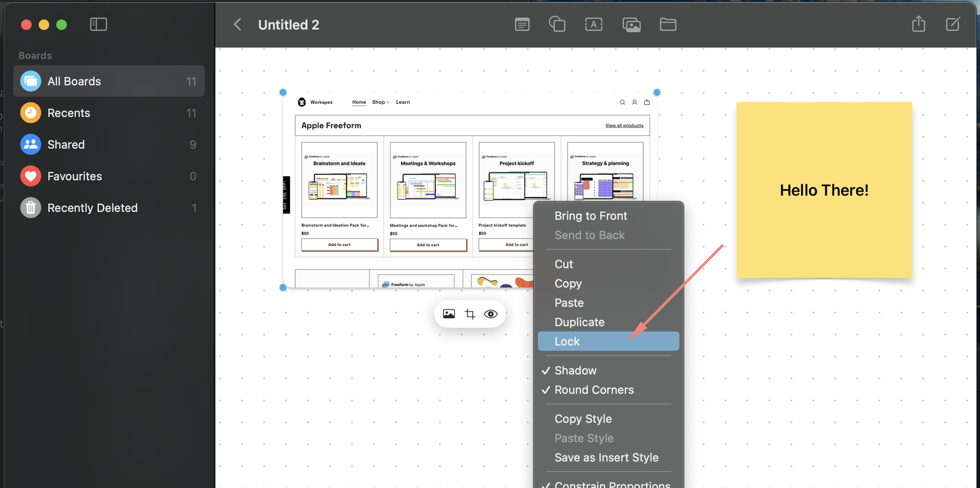
Task: Select Duplicate in the context menu
Action: 608,322
